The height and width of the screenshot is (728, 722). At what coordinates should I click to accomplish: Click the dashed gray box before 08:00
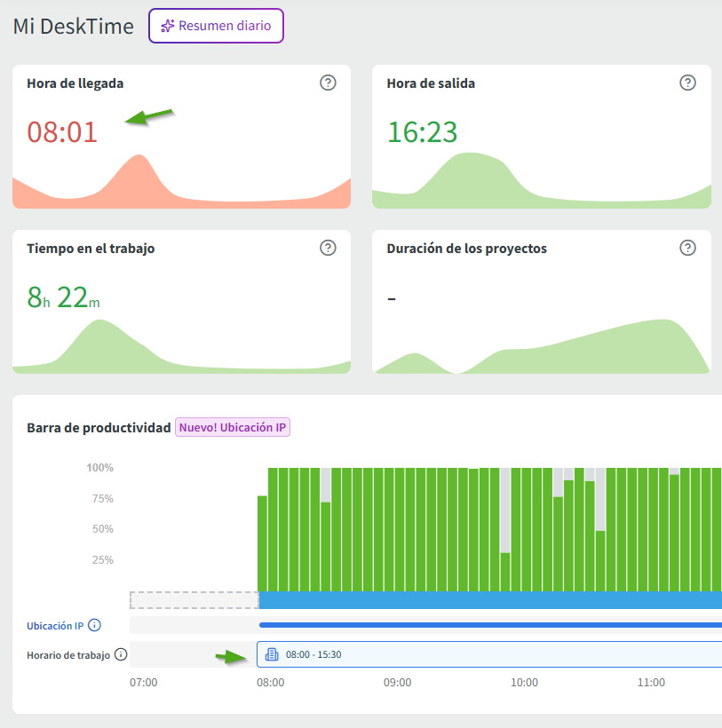[194, 600]
